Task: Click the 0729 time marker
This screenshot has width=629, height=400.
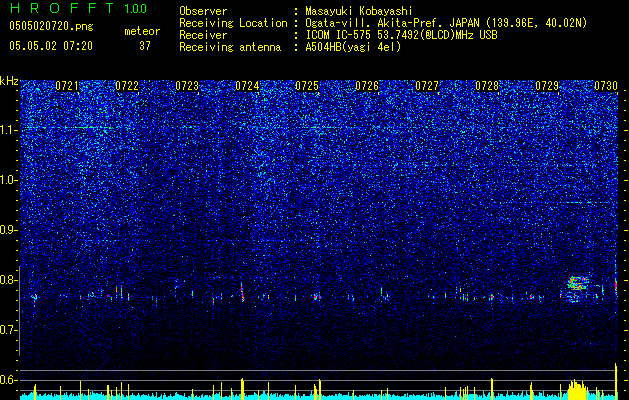Action: click(x=547, y=86)
